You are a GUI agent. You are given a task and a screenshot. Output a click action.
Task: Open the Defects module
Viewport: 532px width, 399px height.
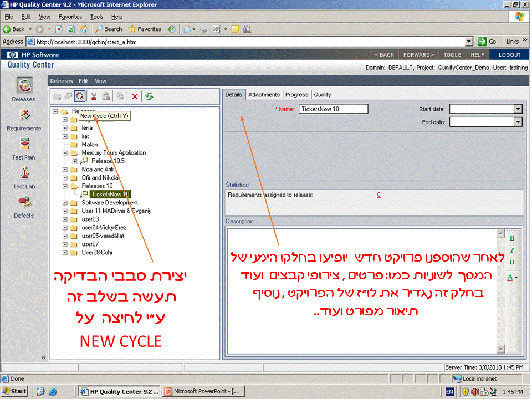click(x=24, y=207)
